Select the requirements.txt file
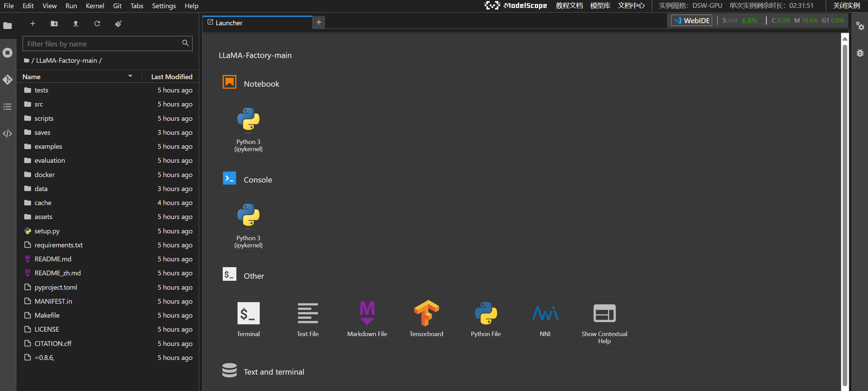 [x=108, y=245]
